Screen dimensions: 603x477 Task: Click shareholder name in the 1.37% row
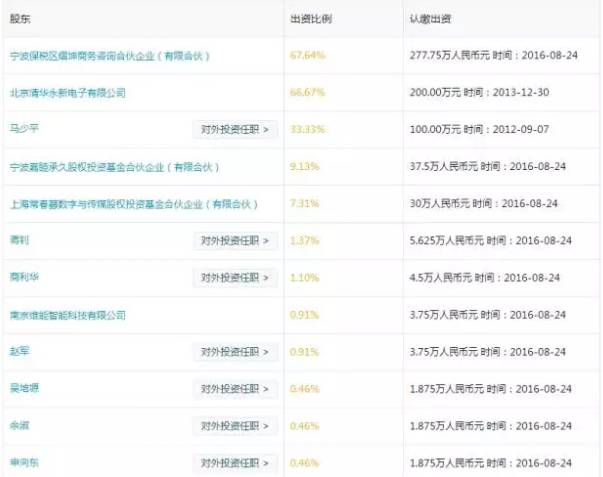click(x=18, y=241)
